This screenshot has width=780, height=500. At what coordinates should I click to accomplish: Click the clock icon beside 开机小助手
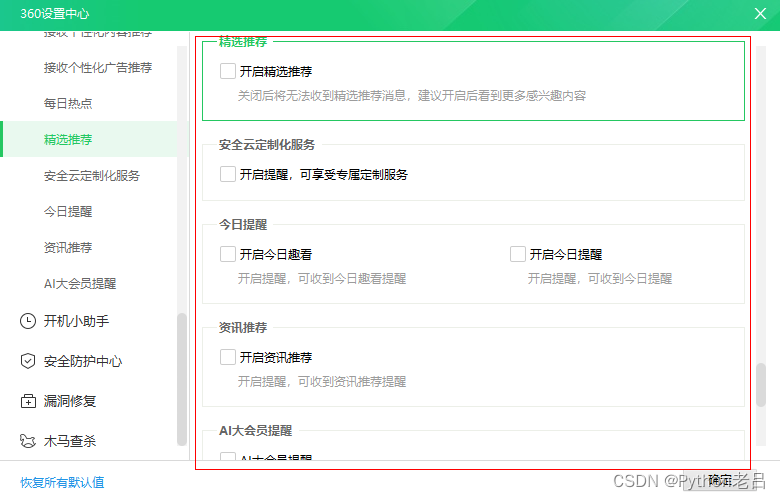click(28, 321)
